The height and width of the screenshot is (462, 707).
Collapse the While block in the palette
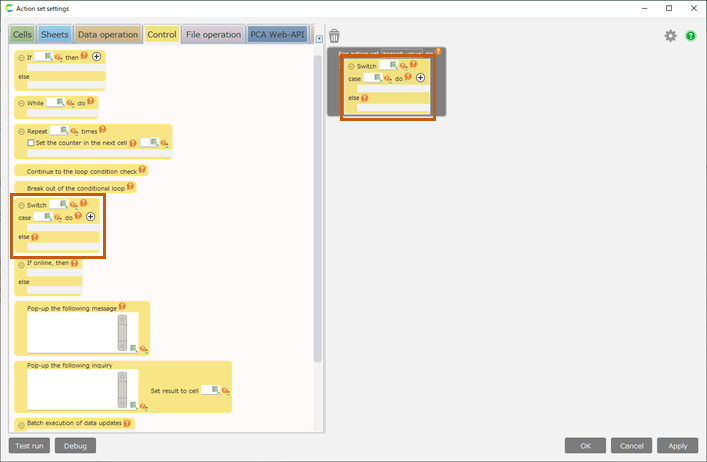pyautogui.click(x=21, y=102)
